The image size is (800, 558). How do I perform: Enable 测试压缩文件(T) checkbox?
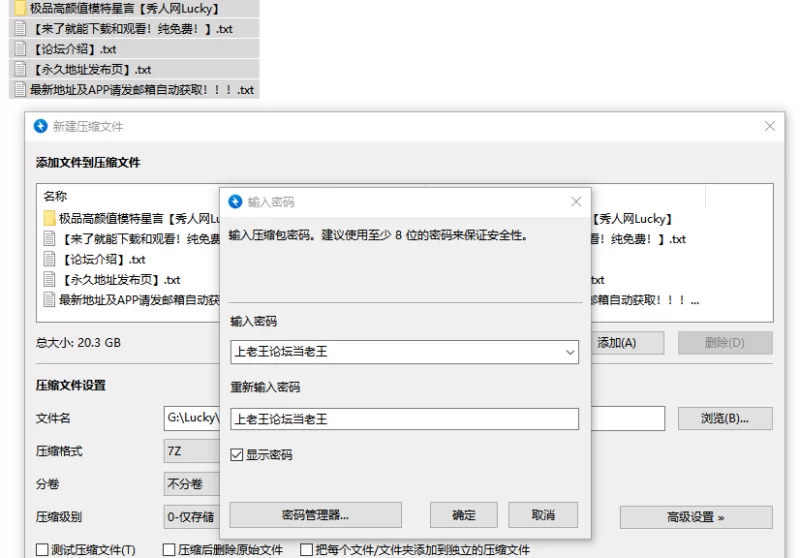[x=42, y=550]
